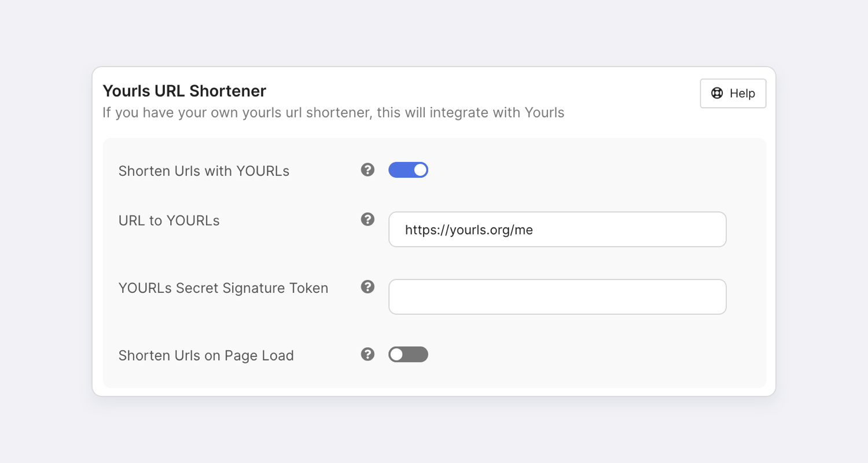Enable the Shorten Urls on Page Load toggle
868x463 pixels.
click(408, 354)
